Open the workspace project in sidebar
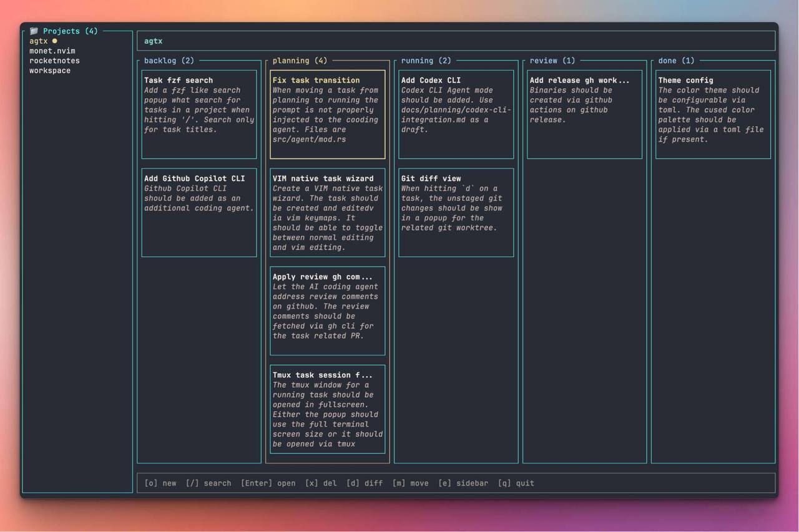Viewport: 799px width, 532px height. [x=50, y=70]
